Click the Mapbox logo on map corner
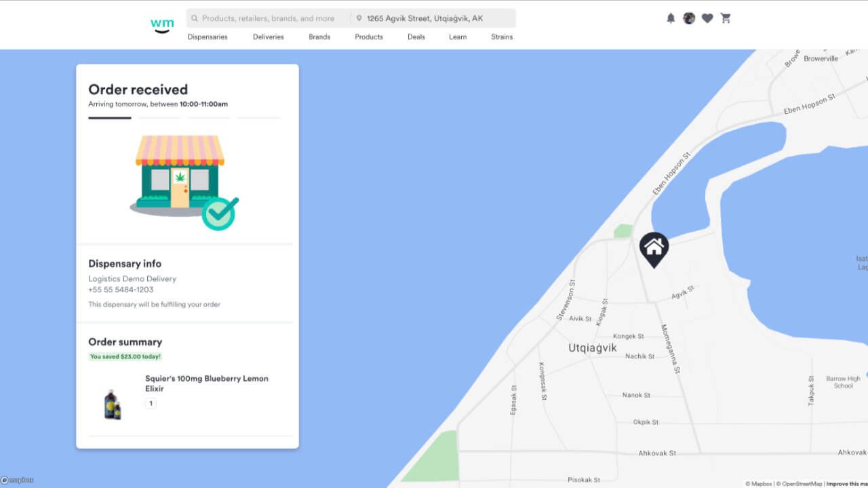The height and width of the screenshot is (488, 868). pyautogui.click(x=17, y=480)
